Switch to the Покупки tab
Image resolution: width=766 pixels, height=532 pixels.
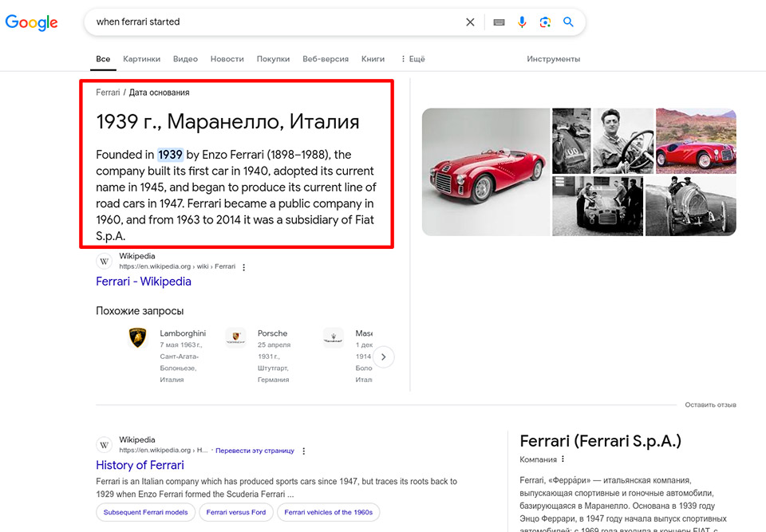[273, 59]
